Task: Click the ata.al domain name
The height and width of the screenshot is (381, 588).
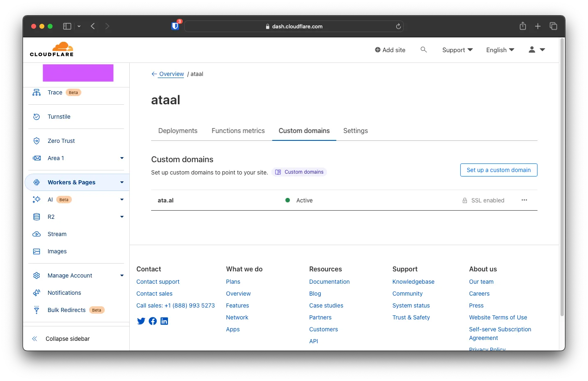Action: 165,200
